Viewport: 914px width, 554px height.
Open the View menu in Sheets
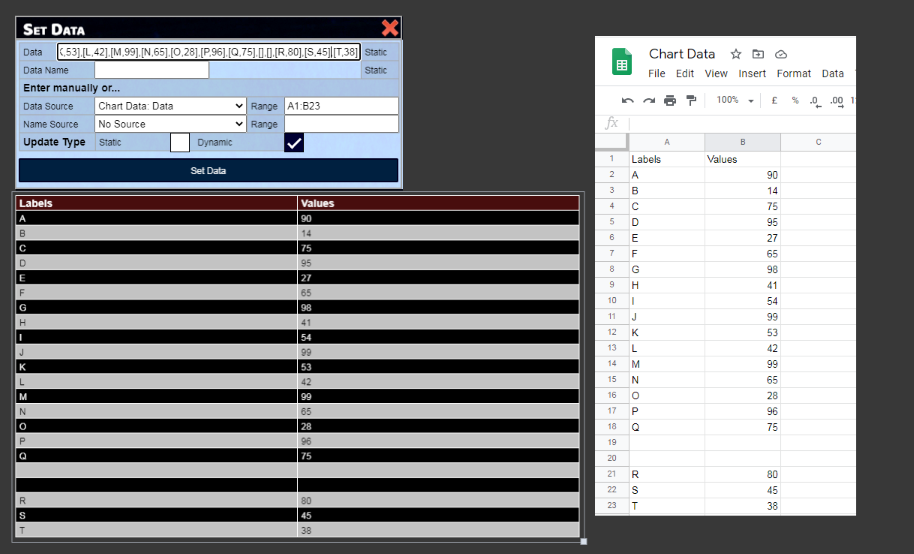click(x=716, y=73)
